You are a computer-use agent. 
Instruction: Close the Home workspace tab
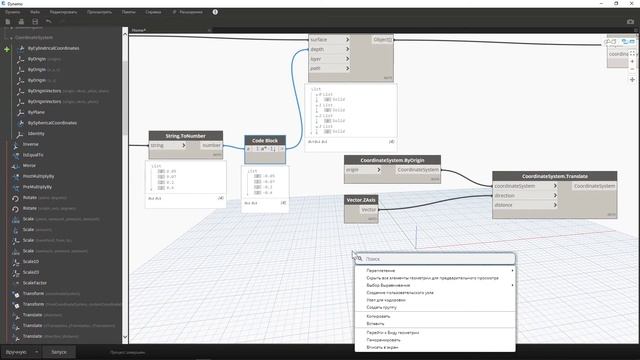coord(209,30)
